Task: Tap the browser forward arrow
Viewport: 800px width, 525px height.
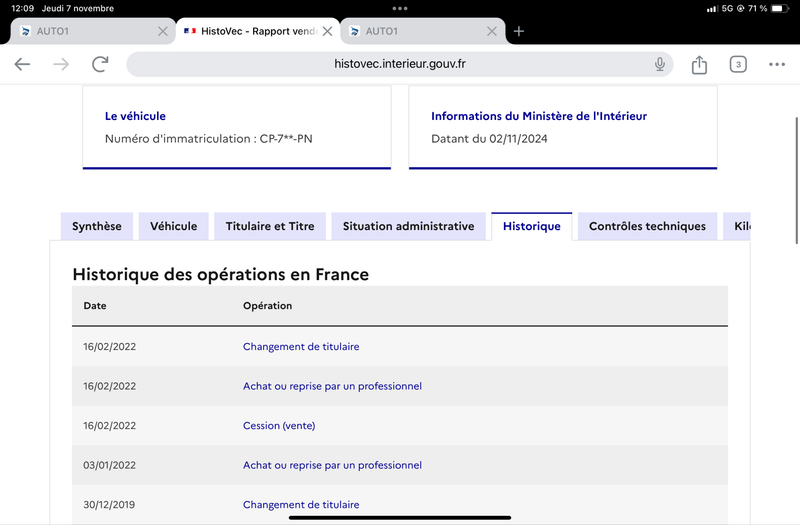Action: point(61,64)
